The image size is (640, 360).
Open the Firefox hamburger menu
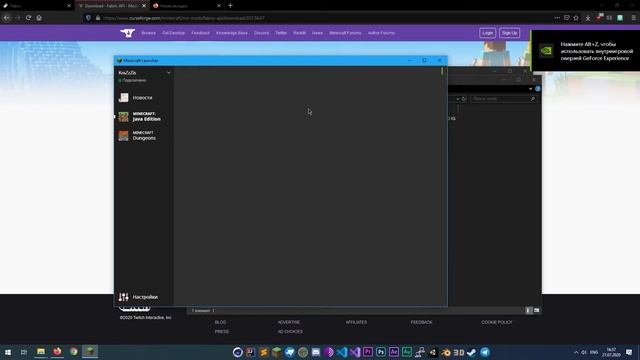click(633, 18)
